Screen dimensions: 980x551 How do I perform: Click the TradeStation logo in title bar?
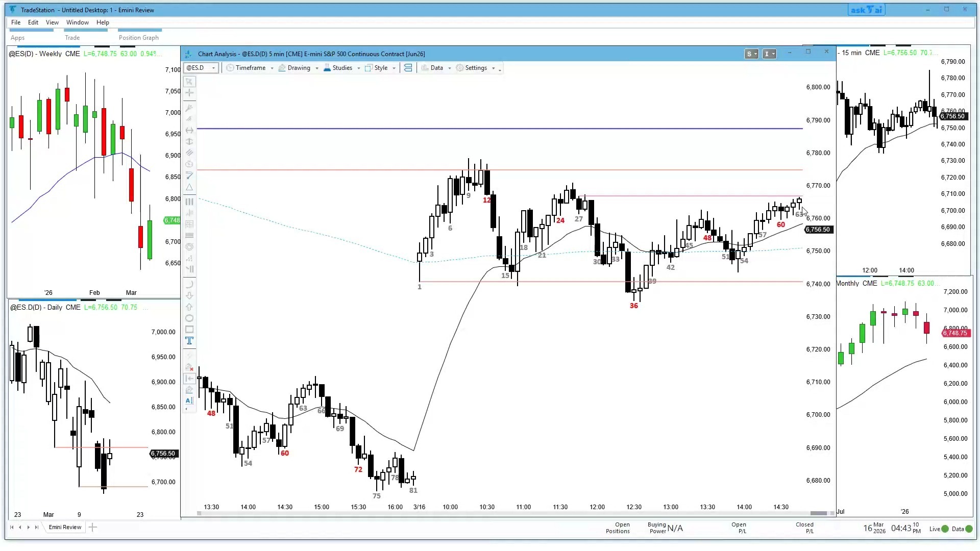pos(13,10)
